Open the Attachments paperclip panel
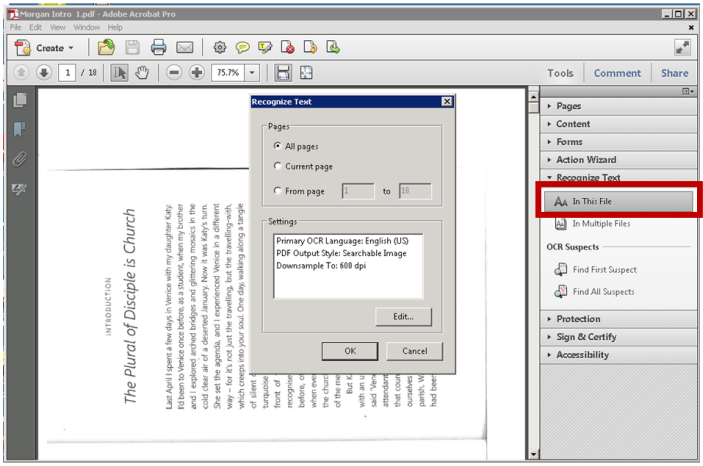 19,159
